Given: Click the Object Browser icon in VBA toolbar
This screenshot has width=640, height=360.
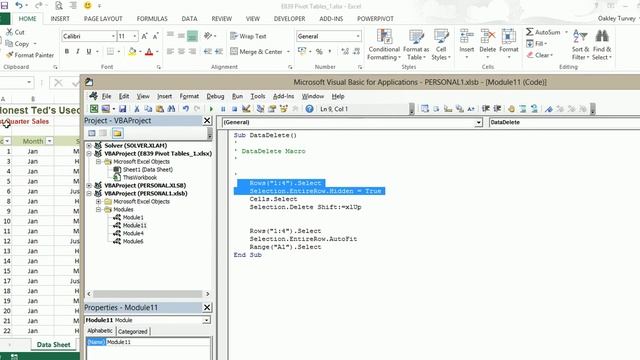Looking at the screenshot, I should point(284,109).
